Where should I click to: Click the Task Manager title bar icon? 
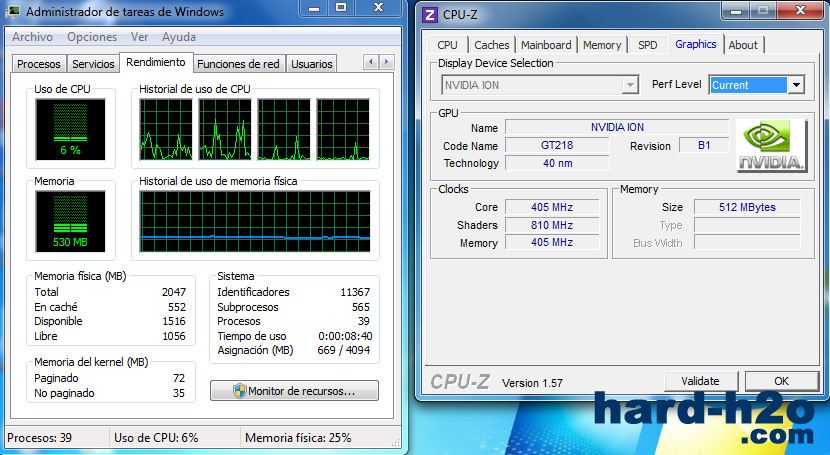(x=13, y=11)
